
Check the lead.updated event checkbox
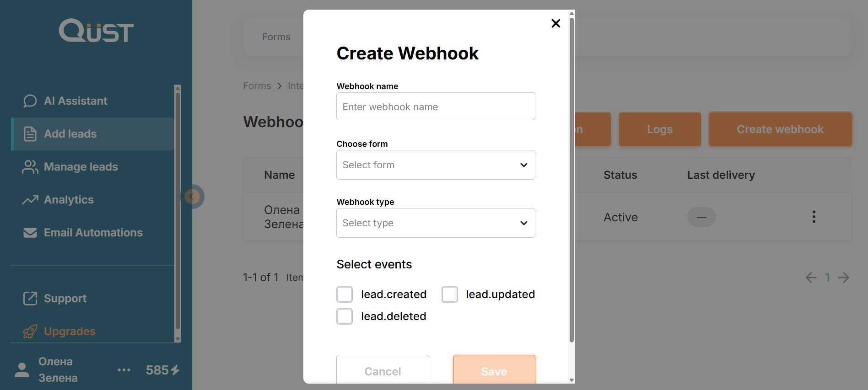[x=450, y=294]
